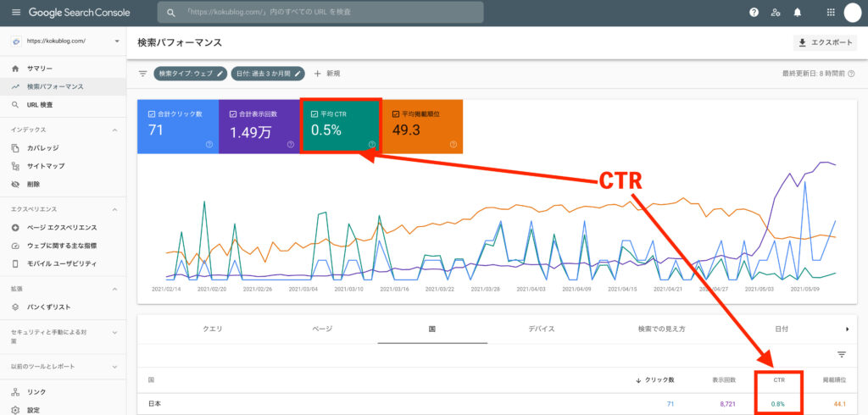Open URL 検査 in sidebar

pyautogui.click(x=63, y=104)
